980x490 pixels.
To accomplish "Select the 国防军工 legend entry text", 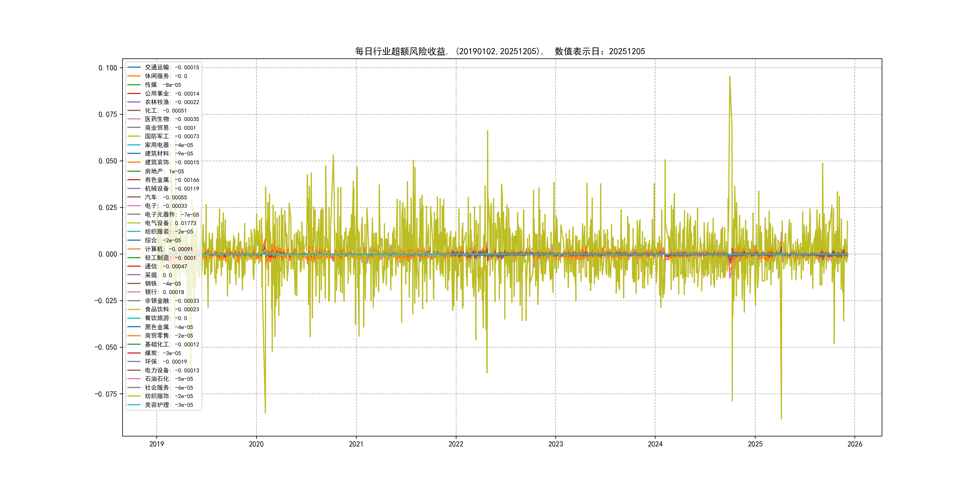I will tap(171, 136).
